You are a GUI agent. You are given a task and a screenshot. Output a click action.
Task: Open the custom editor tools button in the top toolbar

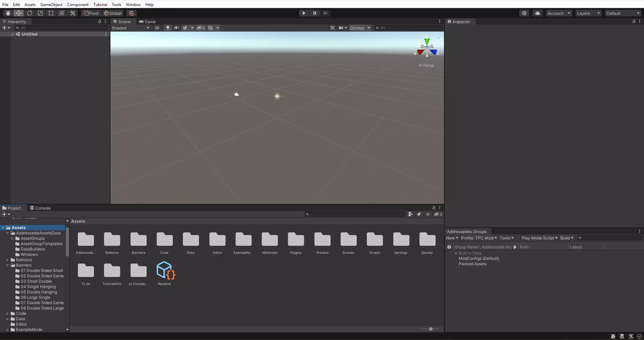point(72,13)
